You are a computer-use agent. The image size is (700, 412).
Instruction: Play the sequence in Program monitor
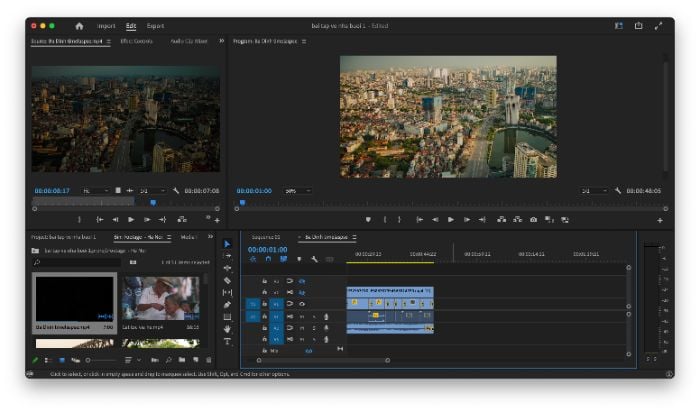[451, 220]
